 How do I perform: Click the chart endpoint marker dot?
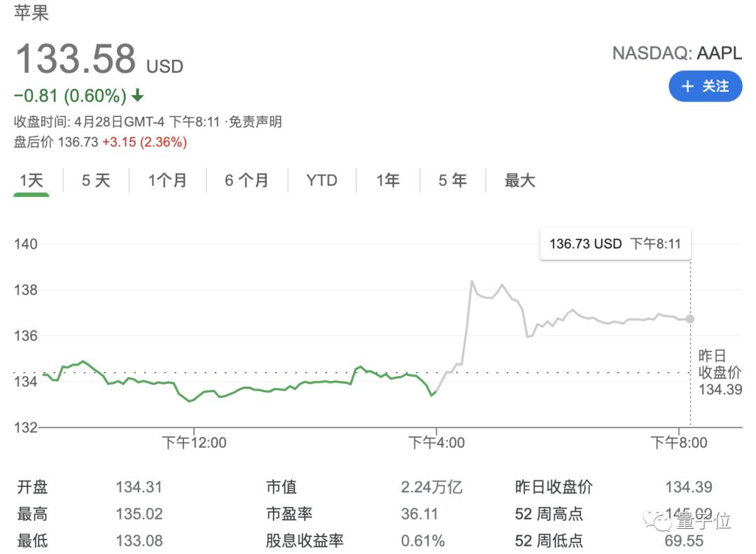pyautogui.click(x=690, y=319)
